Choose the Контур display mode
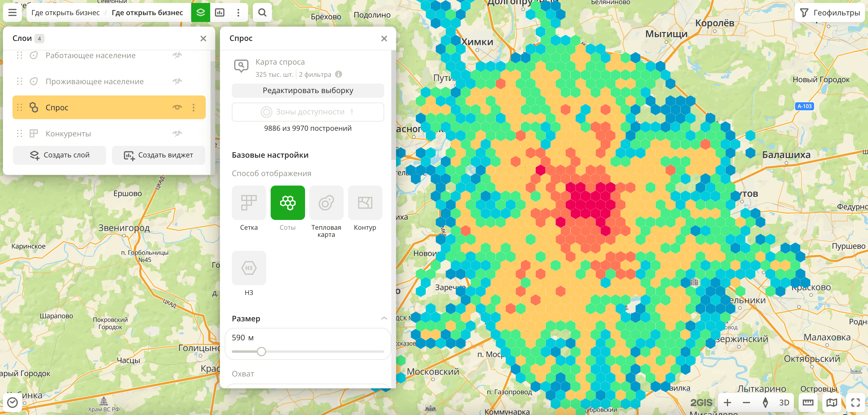Image resolution: width=868 pixels, height=415 pixels. point(365,203)
